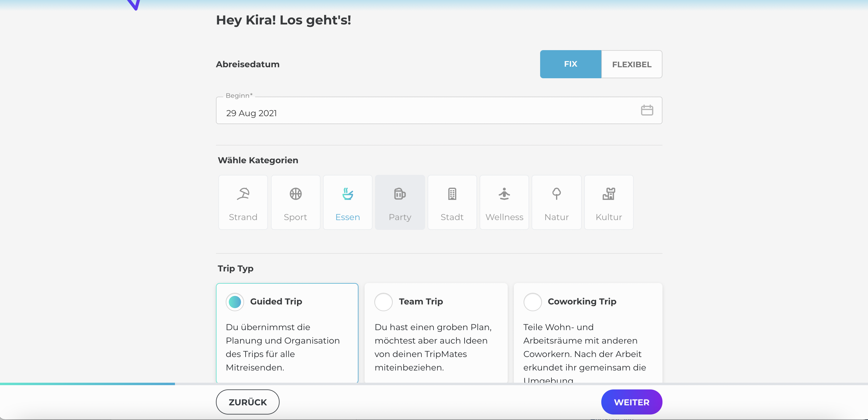
Task: Switch departure date to FIX
Action: click(x=570, y=64)
